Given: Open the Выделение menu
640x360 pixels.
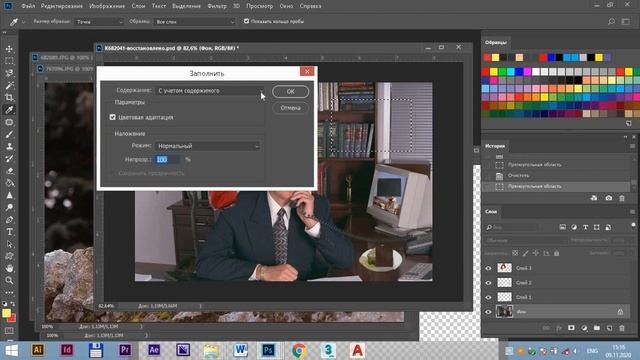Looking at the screenshot, I should click(x=186, y=6).
